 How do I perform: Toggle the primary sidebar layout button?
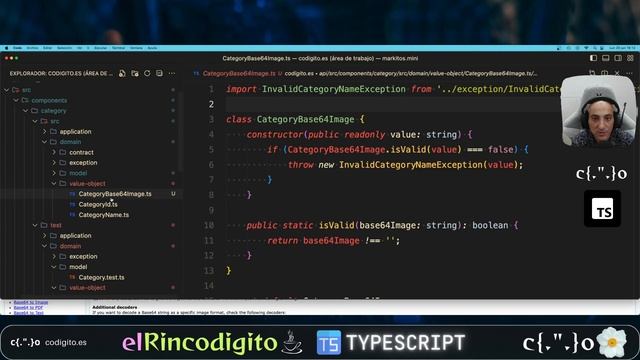pyautogui.click(x=593, y=58)
